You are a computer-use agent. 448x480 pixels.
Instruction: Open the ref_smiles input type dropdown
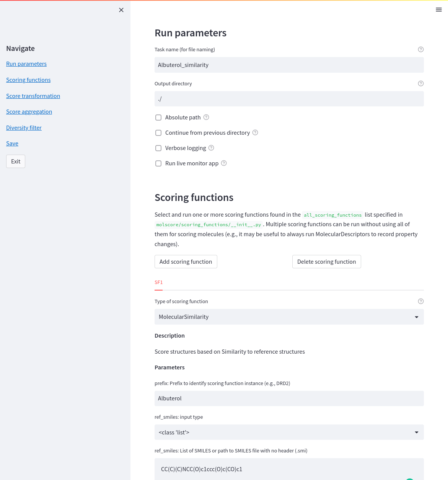pos(289,432)
